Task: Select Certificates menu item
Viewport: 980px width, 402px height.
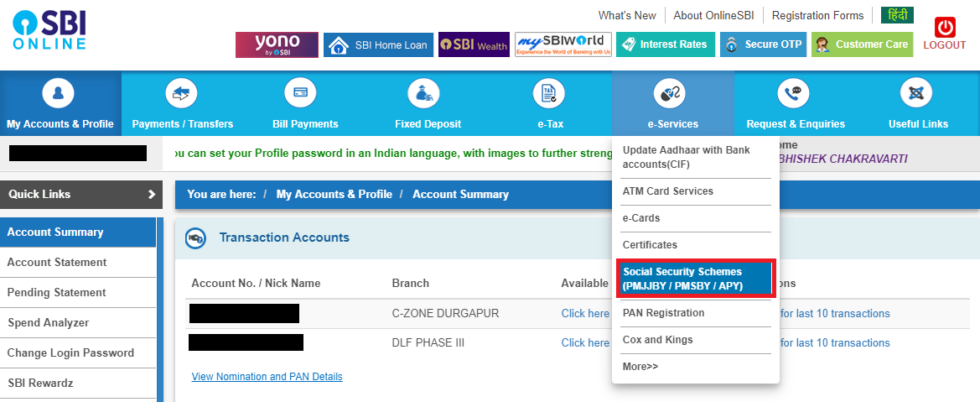Action: (650, 245)
